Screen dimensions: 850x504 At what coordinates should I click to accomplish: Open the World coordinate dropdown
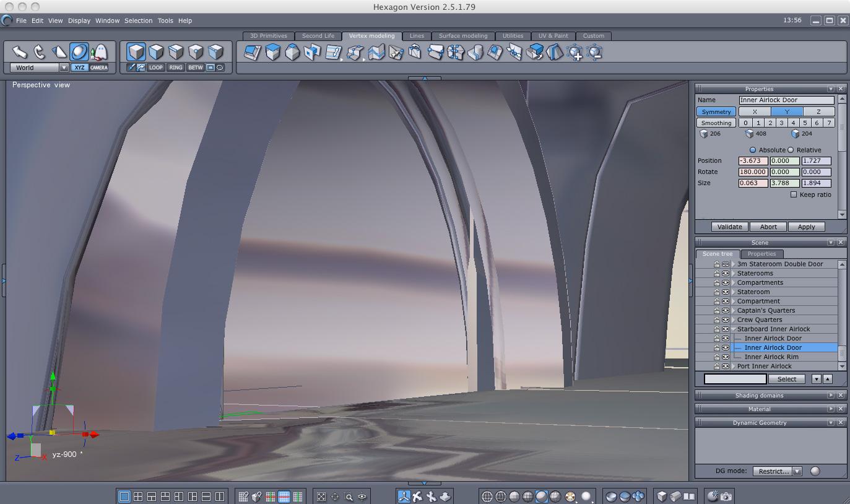pyautogui.click(x=63, y=67)
